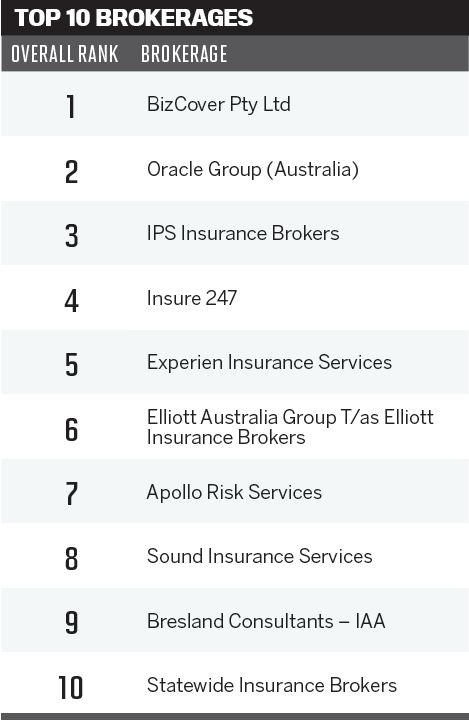
Task: Click rank number 7
Action: click(x=71, y=494)
